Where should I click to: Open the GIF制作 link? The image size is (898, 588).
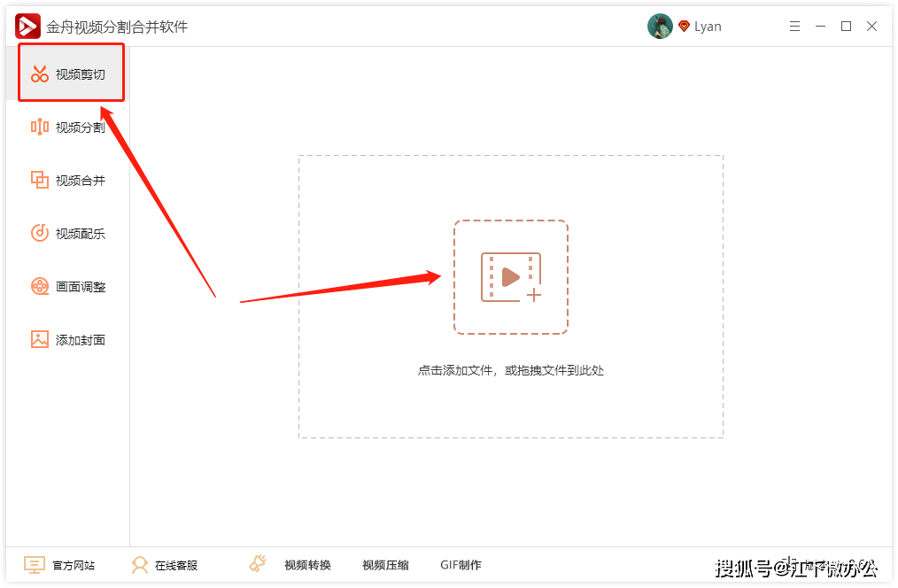(461, 565)
